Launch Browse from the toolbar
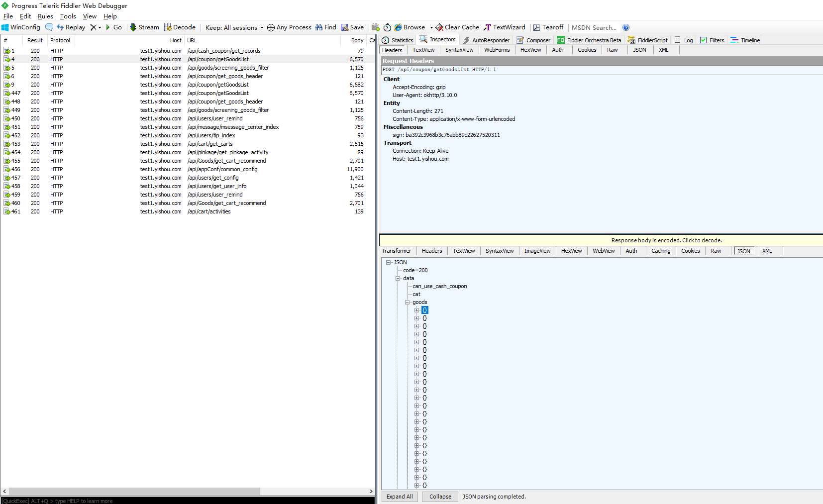Screen dimensions: 823x504 [410, 27]
